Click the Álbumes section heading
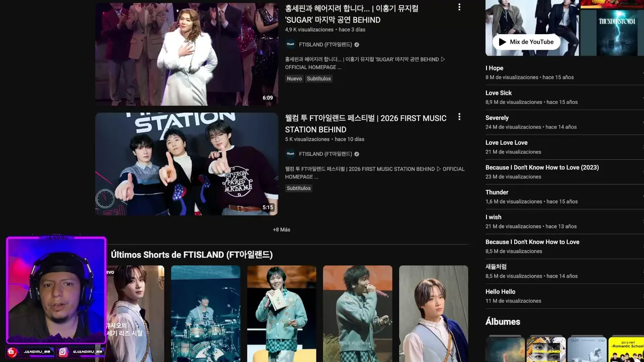This screenshot has height=362, width=644. tap(503, 322)
